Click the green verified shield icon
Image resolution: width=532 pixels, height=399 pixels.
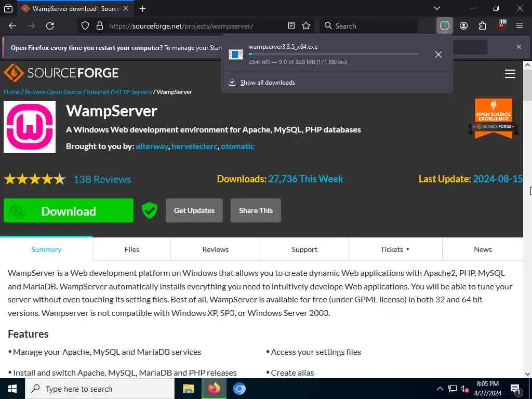tap(149, 210)
